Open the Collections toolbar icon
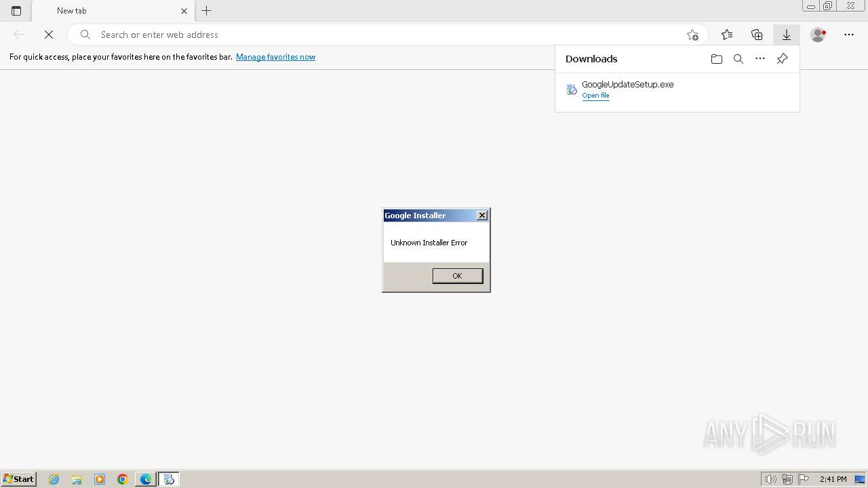This screenshot has height=488, width=868. point(757,35)
